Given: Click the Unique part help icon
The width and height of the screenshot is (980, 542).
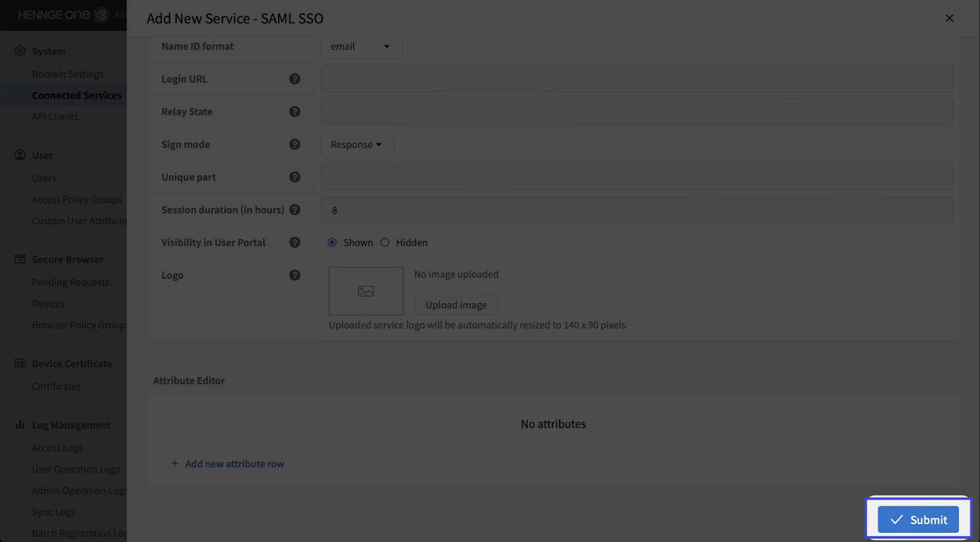Looking at the screenshot, I should tap(295, 177).
